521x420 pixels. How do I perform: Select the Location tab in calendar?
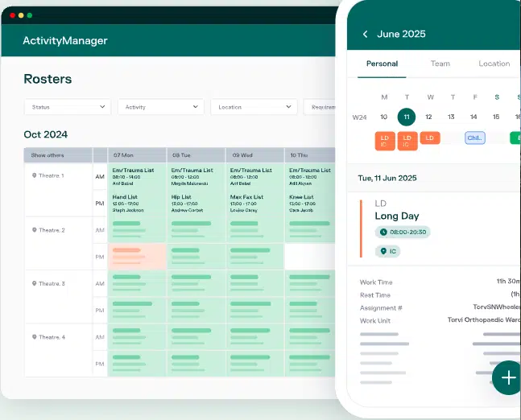[494, 64]
